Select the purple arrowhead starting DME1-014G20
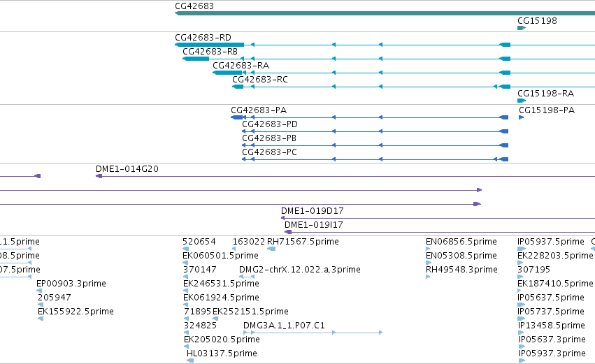Screen dimensions: 595x364 [99, 176]
